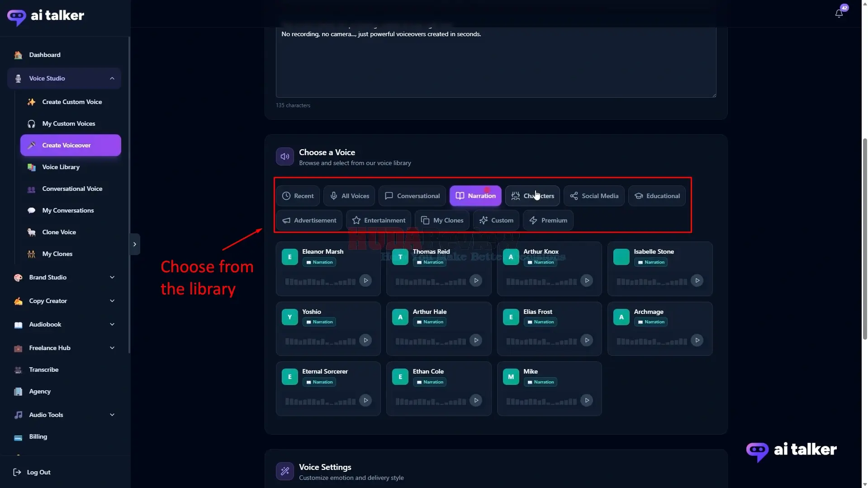Viewport: 868px width, 488px height.
Task: Filter voices by Advertisement
Action: (x=309, y=220)
